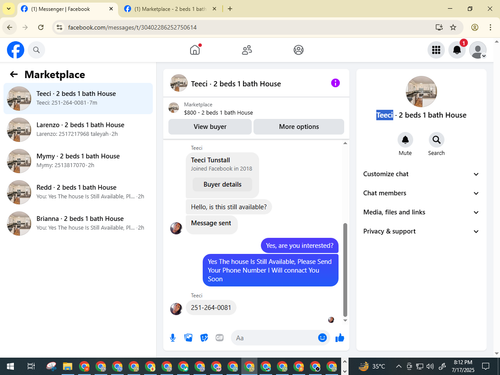Click the chat scroll up arrow
The height and width of the screenshot is (375, 500).
tap(345, 144)
